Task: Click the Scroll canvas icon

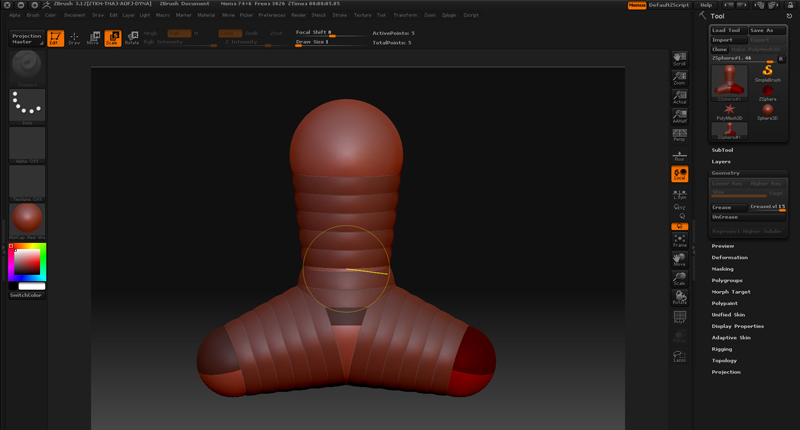Action: [x=680, y=59]
